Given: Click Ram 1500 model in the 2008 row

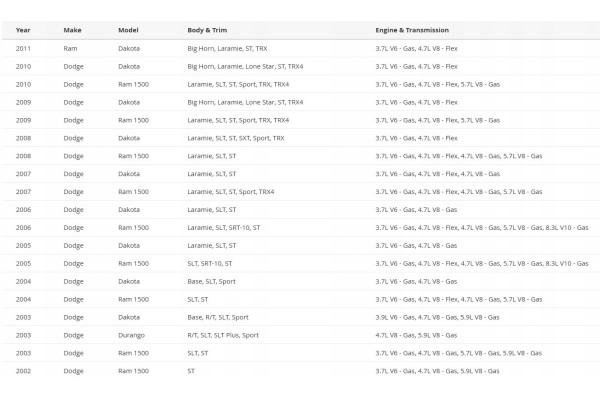Looking at the screenshot, I should tap(134, 156).
